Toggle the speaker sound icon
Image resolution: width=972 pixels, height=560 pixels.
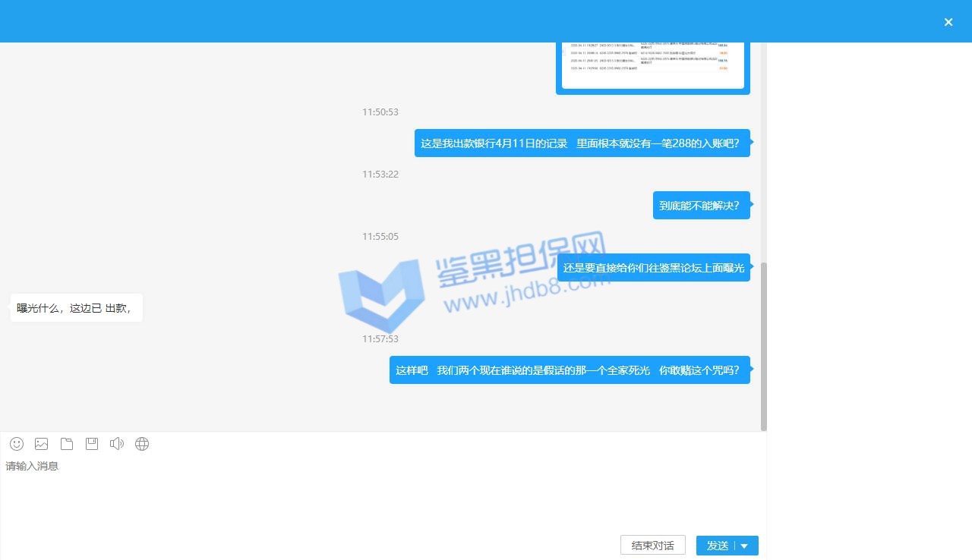117,444
